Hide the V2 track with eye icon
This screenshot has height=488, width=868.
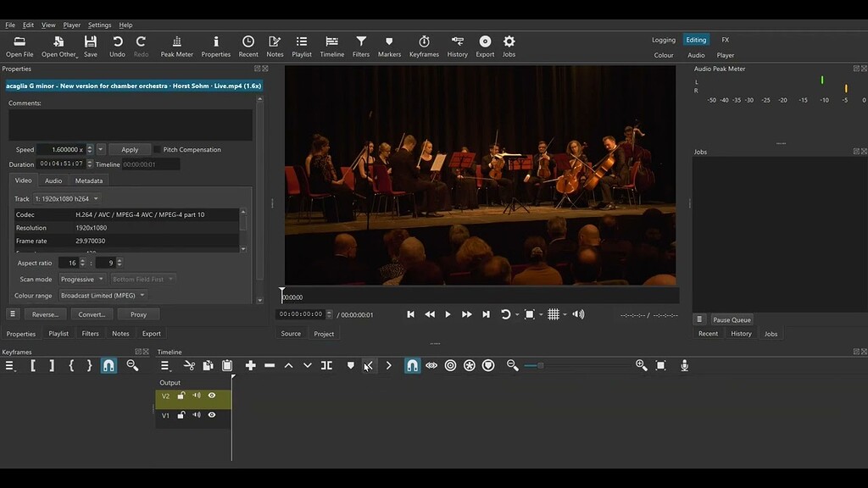pyautogui.click(x=212, y=396)
